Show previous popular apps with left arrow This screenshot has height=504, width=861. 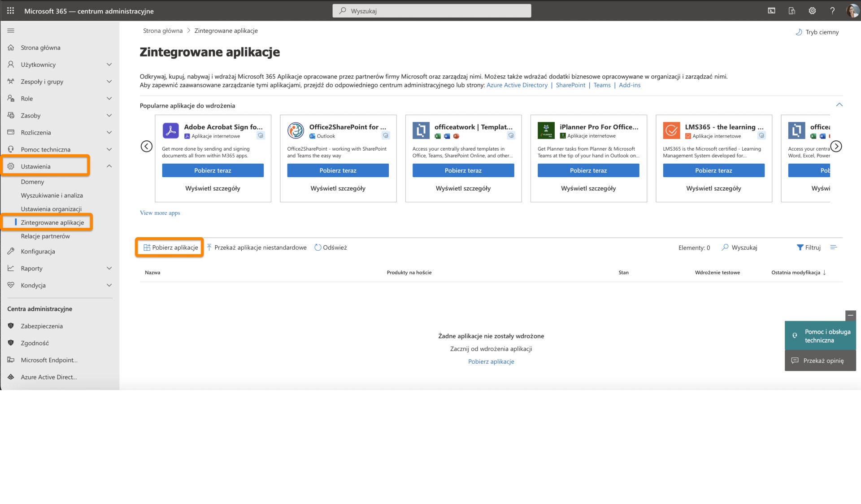click(x=147, y=146)
